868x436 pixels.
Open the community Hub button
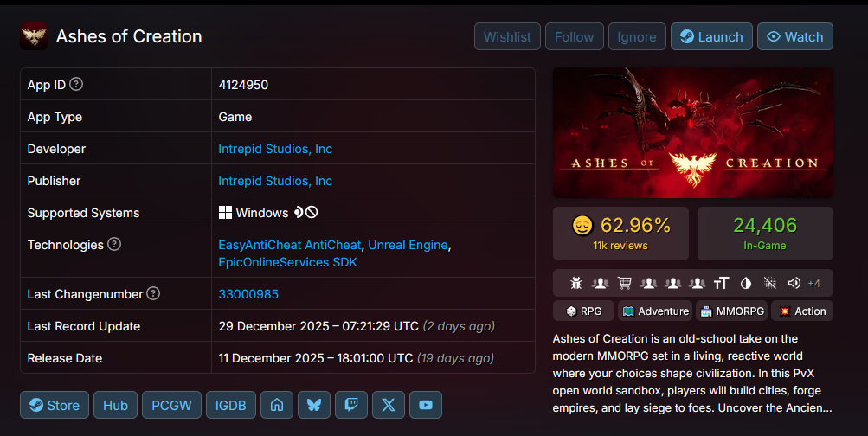tap(115, 405)
